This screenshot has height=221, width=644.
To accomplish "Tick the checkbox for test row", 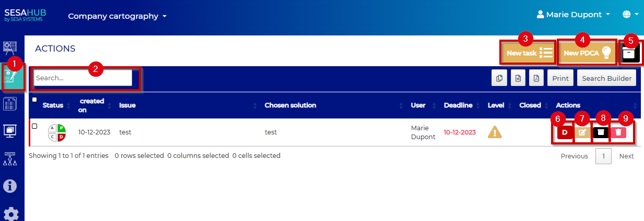I will (x=34, y=126).
